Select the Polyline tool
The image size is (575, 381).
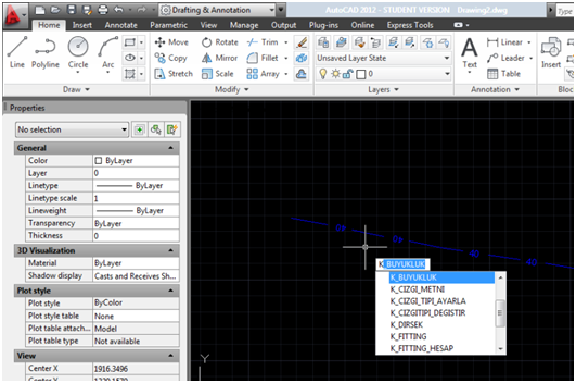45,52
